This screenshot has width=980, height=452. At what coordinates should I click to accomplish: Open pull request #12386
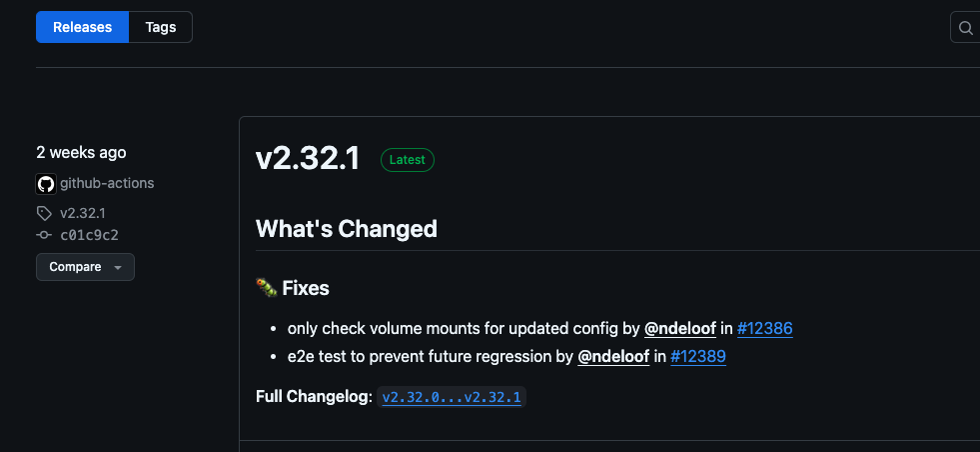coord(764,328)
